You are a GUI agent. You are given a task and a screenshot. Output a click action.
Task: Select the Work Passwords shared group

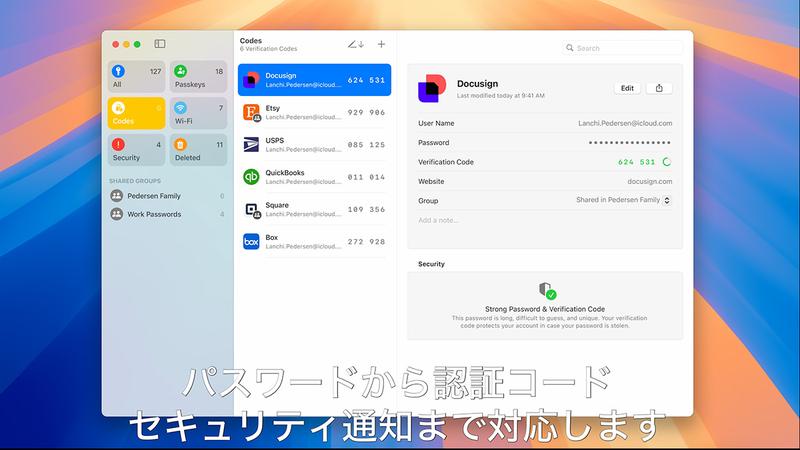tap(167, 214)
